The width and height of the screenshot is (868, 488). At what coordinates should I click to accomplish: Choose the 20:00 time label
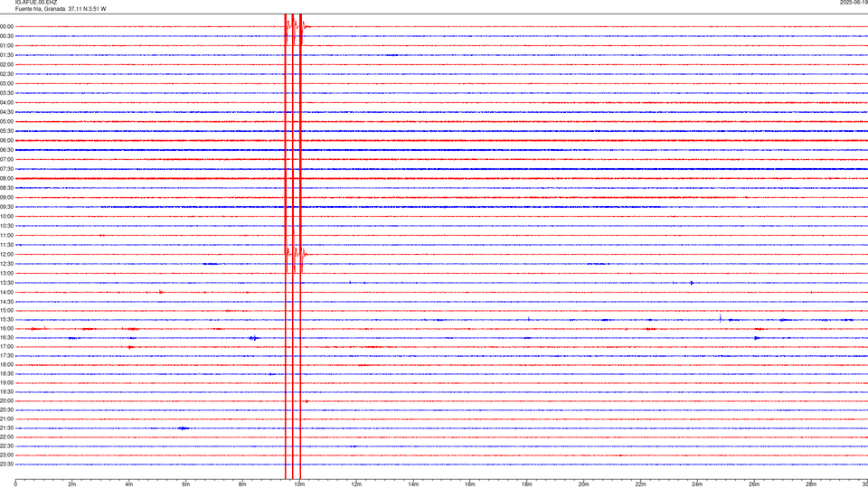[x=6, y=401]
